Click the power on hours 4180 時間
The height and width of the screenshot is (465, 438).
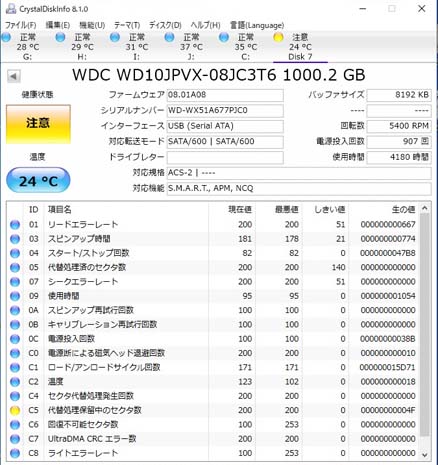click(399, 157)
